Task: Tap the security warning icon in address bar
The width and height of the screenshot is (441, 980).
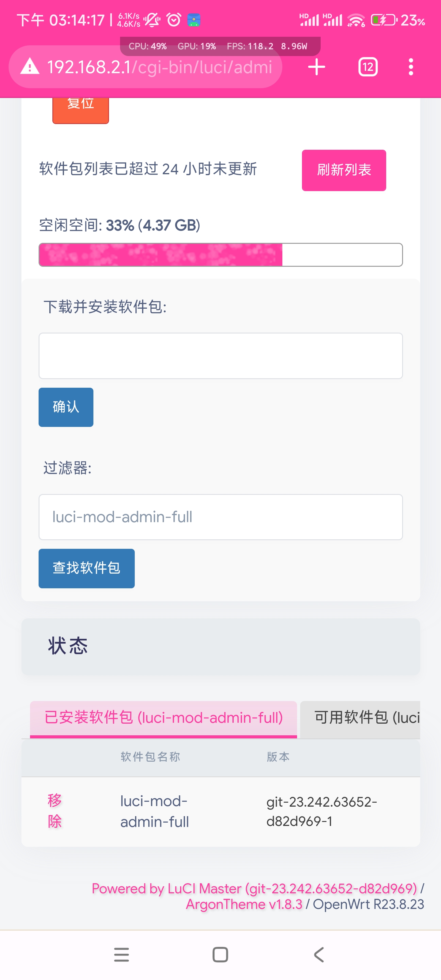Action: [30, 66]
